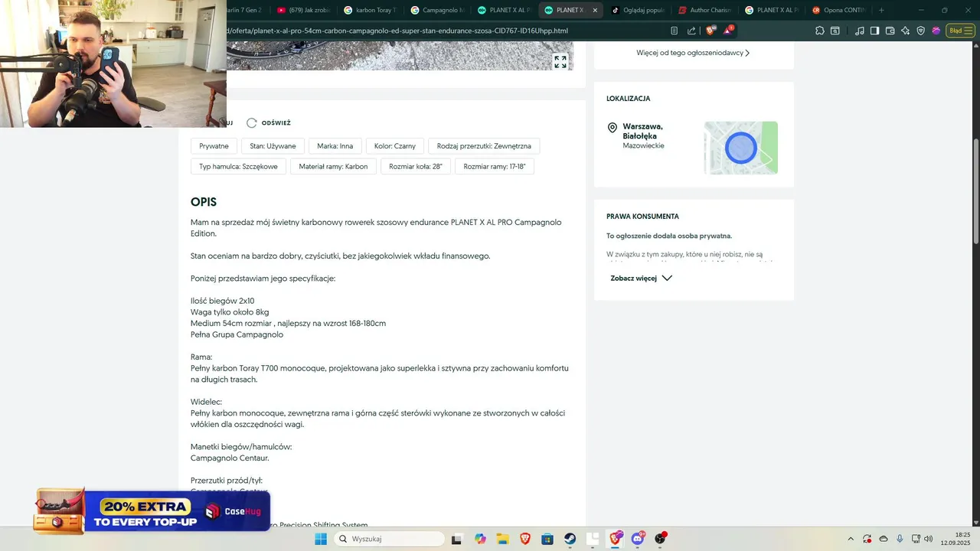Click the 'Pełna Grupa Campagnolo' text line
This screenshot has height=551, width=980.
coord(237,334)
